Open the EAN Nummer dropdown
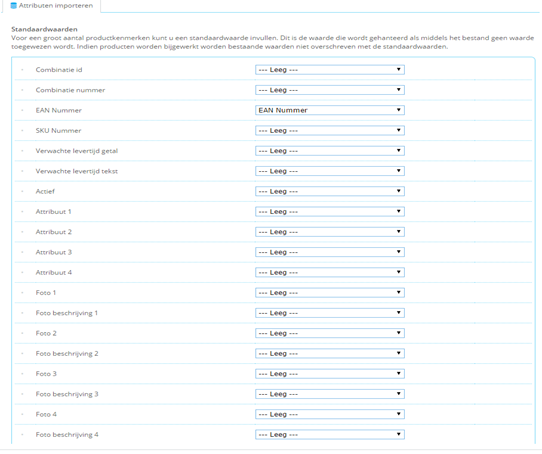The width and height of the screenshot is (542, 454). tap(330, 110)
